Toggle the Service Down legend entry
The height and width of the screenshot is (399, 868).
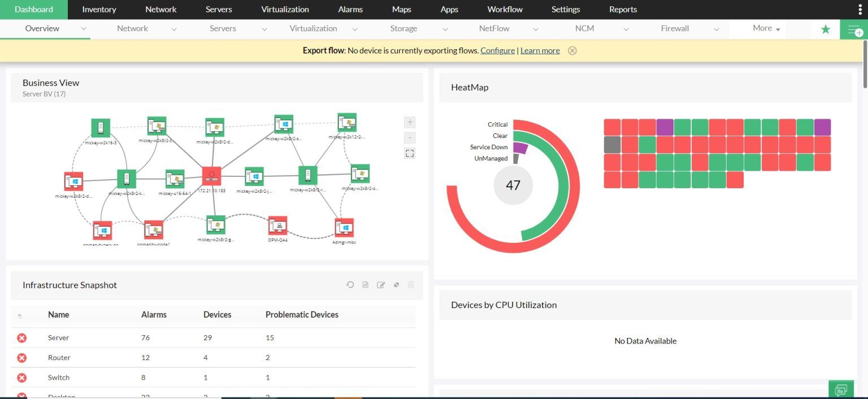tap(489, 147)
